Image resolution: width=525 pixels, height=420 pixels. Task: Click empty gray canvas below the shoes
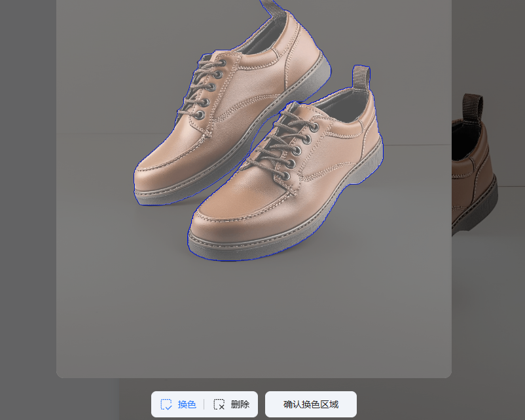click(x=254, y=314)
